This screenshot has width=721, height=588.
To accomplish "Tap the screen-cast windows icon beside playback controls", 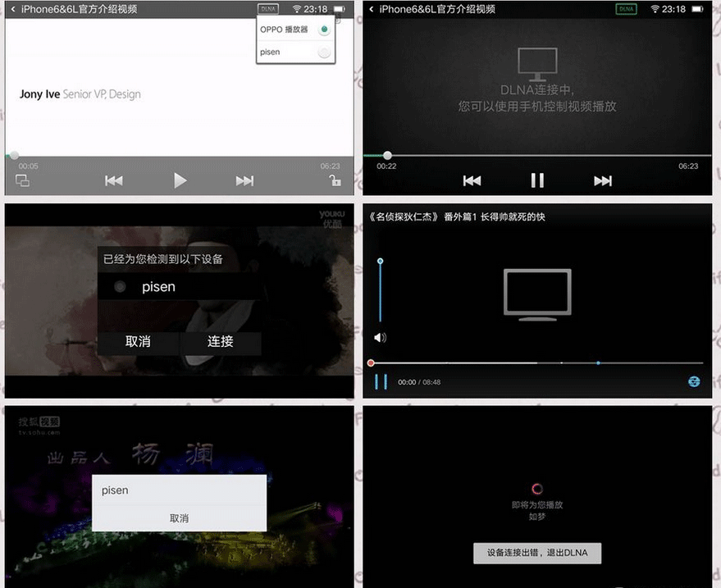I will click(22, 180).
